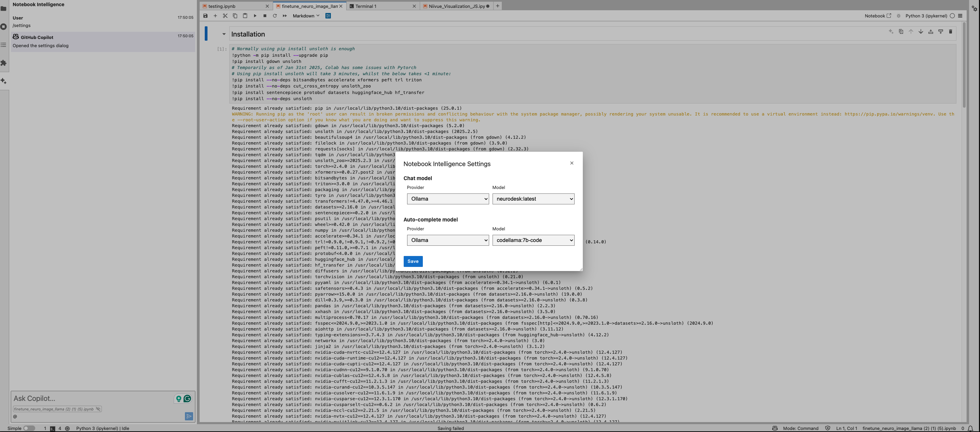The height and width of the screenshot is (432, 980).
Task: Open chat Model dropdown showing neurodesk:latest
Action: (x=533, y=199)
